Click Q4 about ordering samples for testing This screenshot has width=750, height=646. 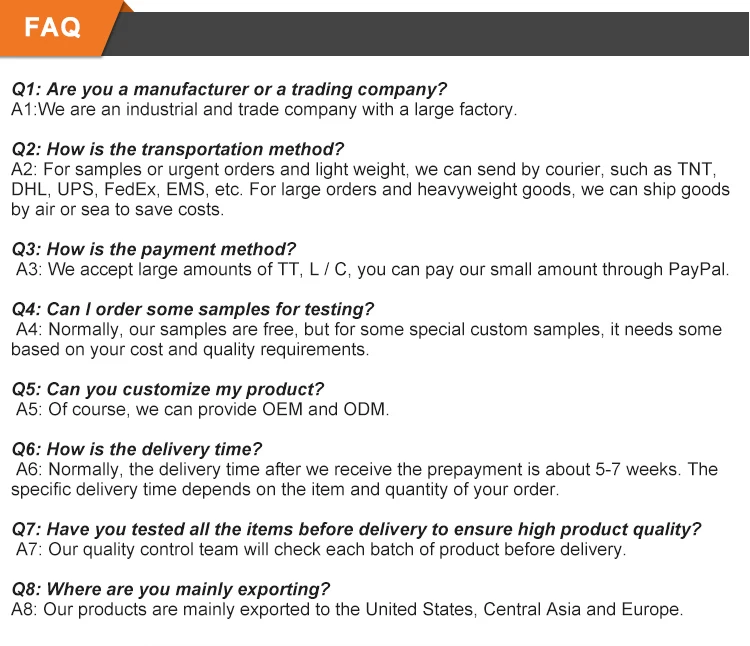(192, 310)
